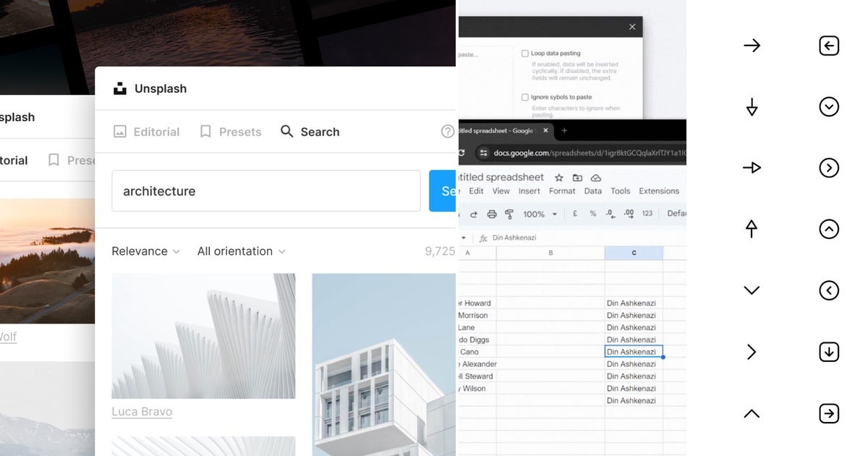Image resolution: width=868 pixels, height=456 pixels.
Task: Click the fx formula icon
Action: (x=483, y=237)
